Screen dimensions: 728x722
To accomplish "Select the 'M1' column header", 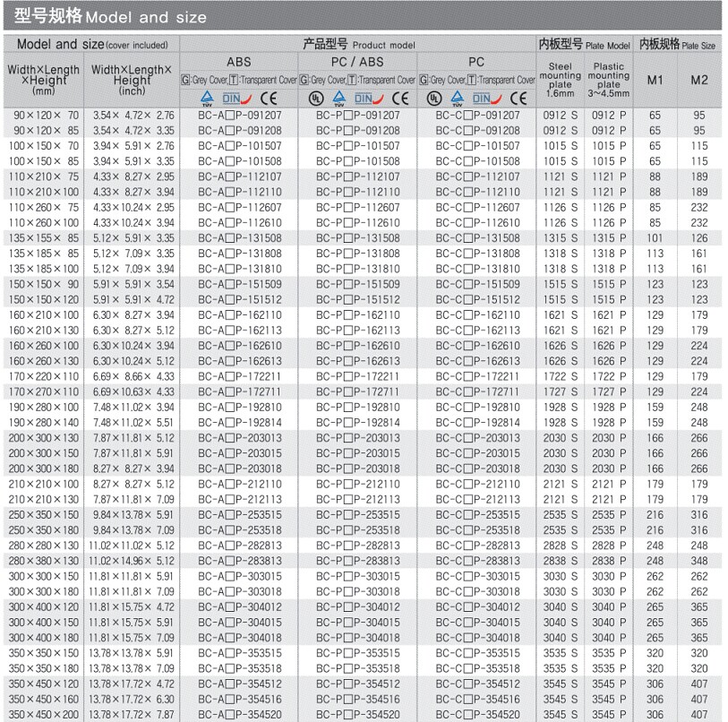I will click(655, 80).
